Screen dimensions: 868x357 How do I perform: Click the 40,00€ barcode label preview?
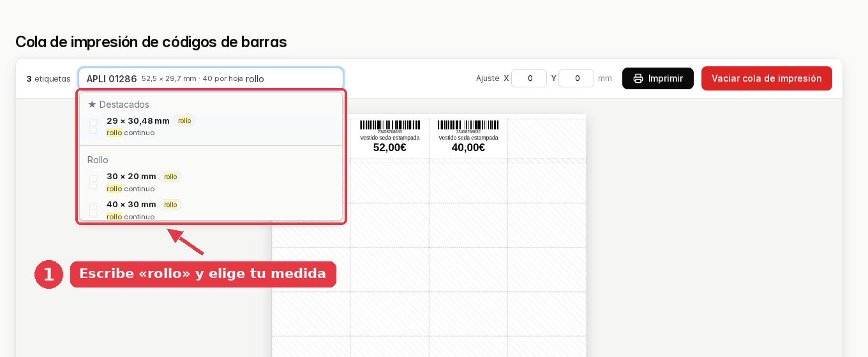(468, 137)
